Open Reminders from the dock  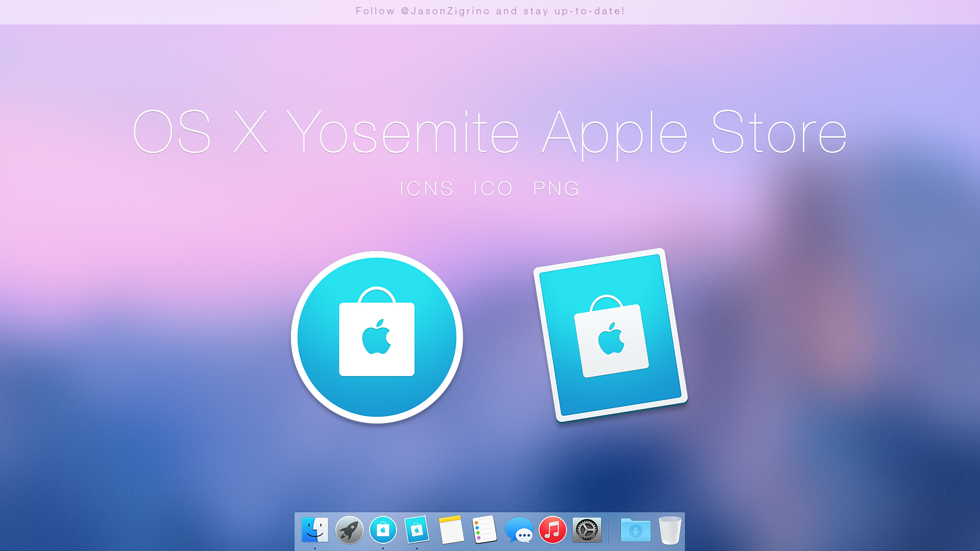pyautogui.click(x=484, y=531)
